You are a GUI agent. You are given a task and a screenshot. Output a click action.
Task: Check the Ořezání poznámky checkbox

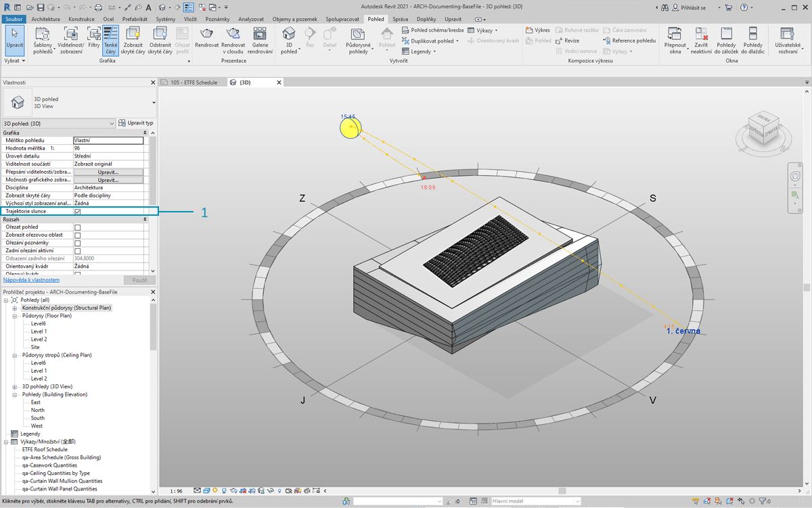(x=77, y=243)
